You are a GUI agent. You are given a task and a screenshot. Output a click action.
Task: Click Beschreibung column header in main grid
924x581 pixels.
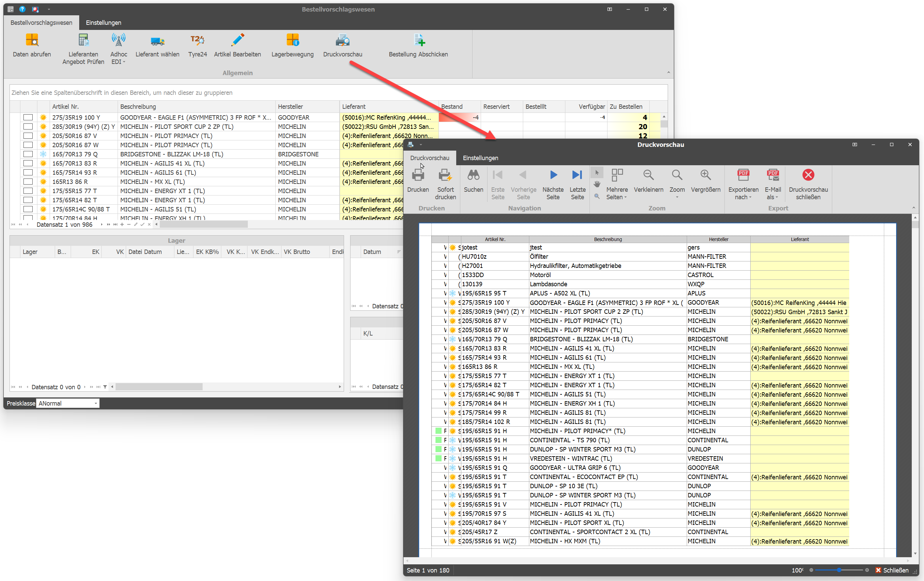196,107
